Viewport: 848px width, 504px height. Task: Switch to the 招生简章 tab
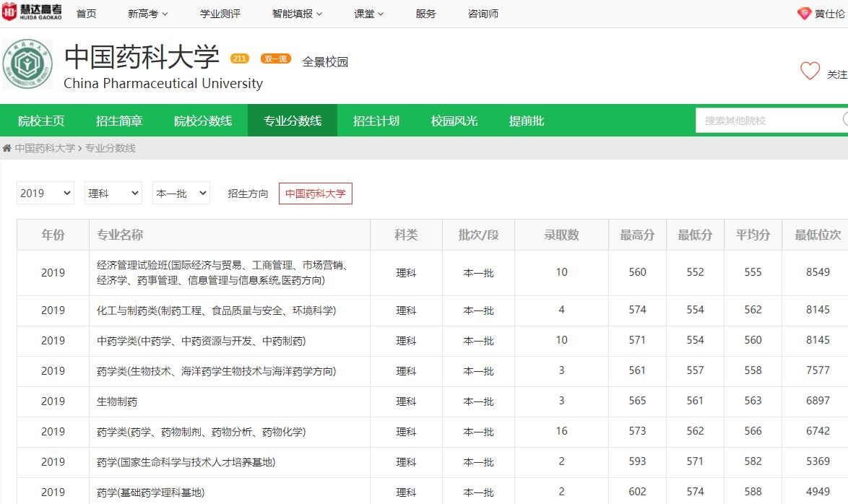(x=119, y=121)
